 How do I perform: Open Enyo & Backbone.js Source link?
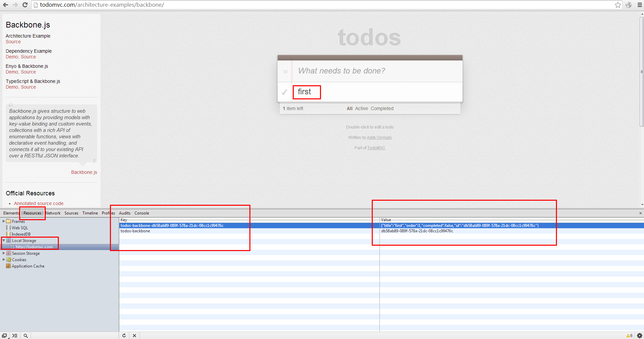28,72
